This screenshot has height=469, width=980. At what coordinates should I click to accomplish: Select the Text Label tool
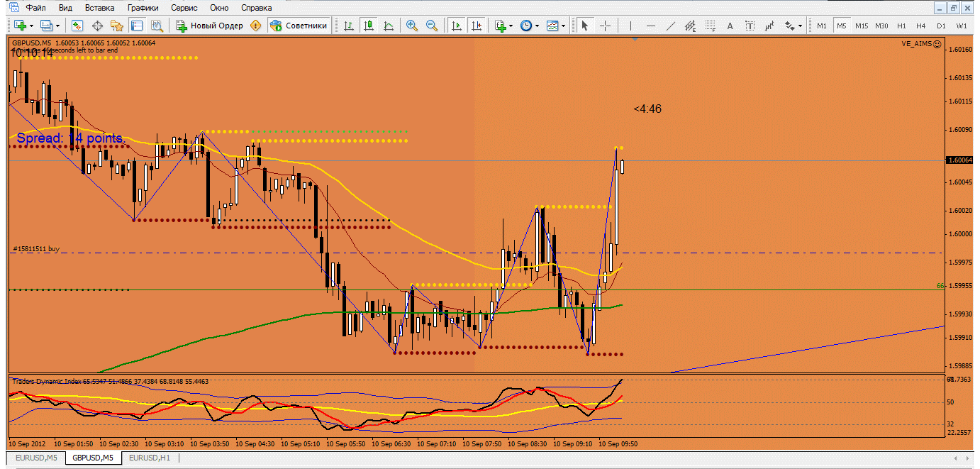[750, 26]
